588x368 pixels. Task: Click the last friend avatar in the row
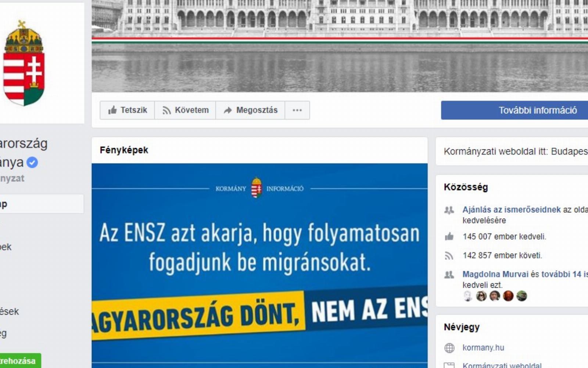[x=521, y=296]
